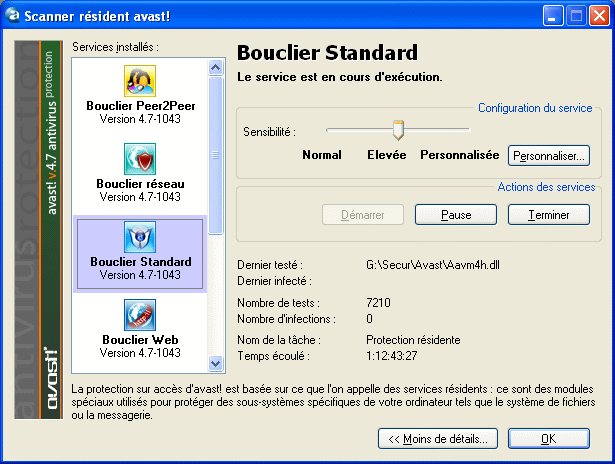The height and width of the screenshot is (464, 615).
Task: Click the services list scroll up arrow
Action: coord(215,67)
